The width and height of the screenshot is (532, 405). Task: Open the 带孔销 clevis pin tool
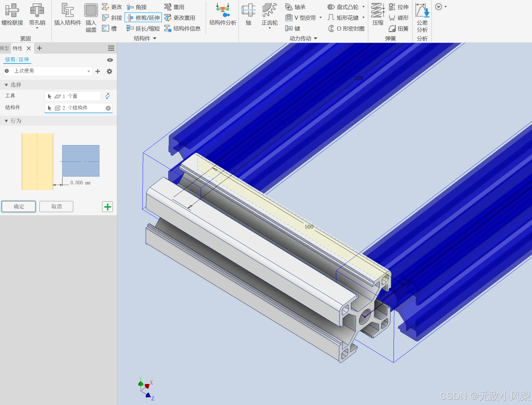click(x=37, y=14)
